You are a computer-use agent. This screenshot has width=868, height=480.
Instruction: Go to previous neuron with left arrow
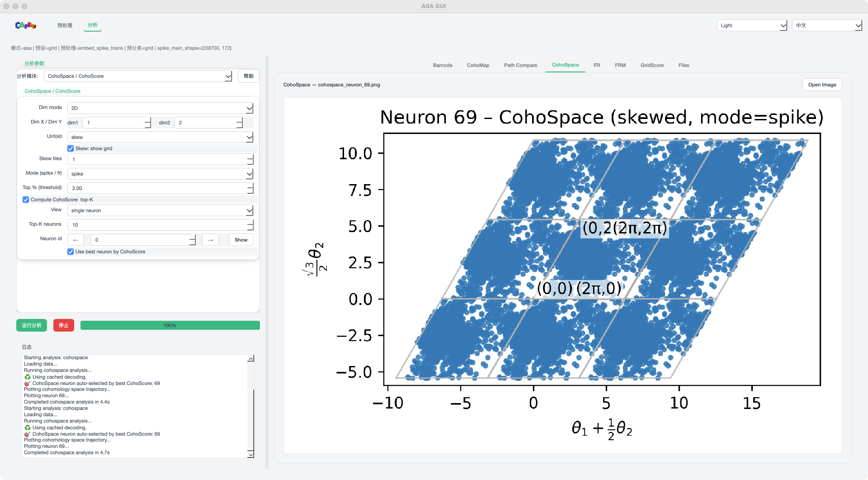tap(75, 240)
